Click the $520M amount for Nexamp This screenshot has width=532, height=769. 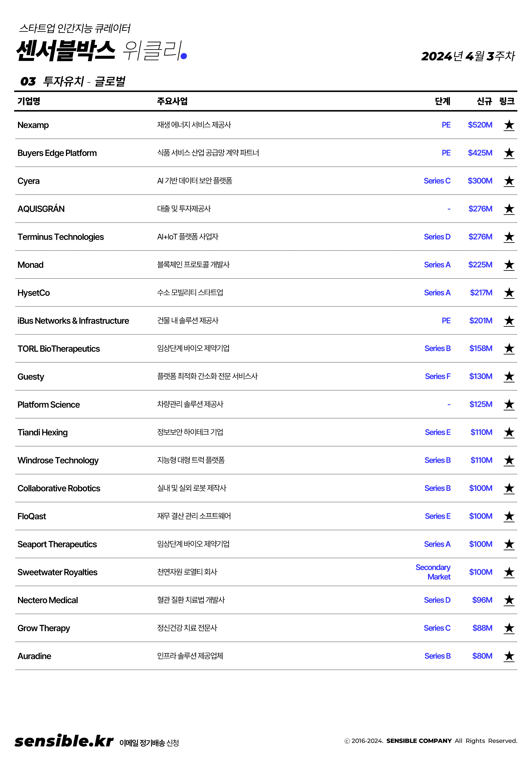480,125
